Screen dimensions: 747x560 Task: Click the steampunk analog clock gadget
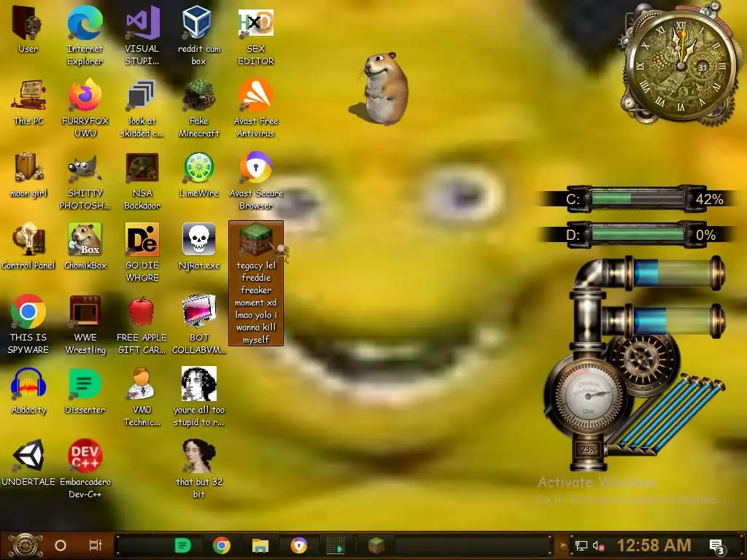click(682, 66)
